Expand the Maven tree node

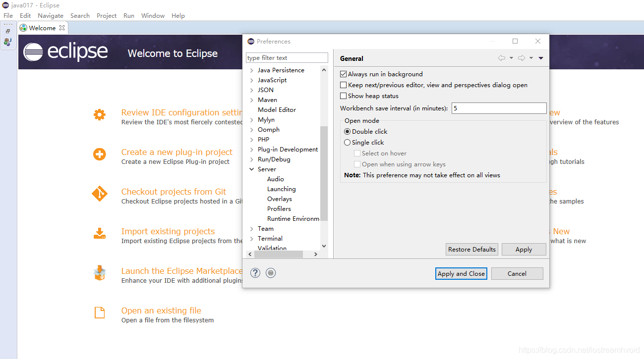pos(252,100)
